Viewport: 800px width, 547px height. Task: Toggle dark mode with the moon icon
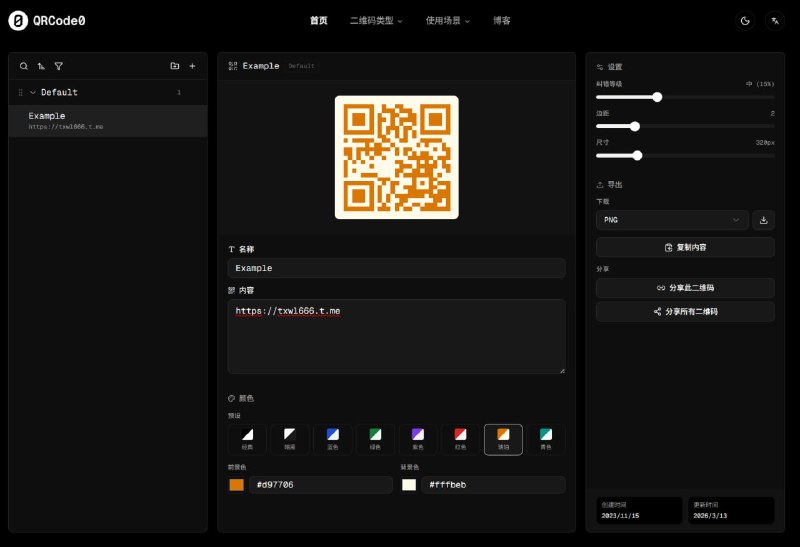pos(745,21)
